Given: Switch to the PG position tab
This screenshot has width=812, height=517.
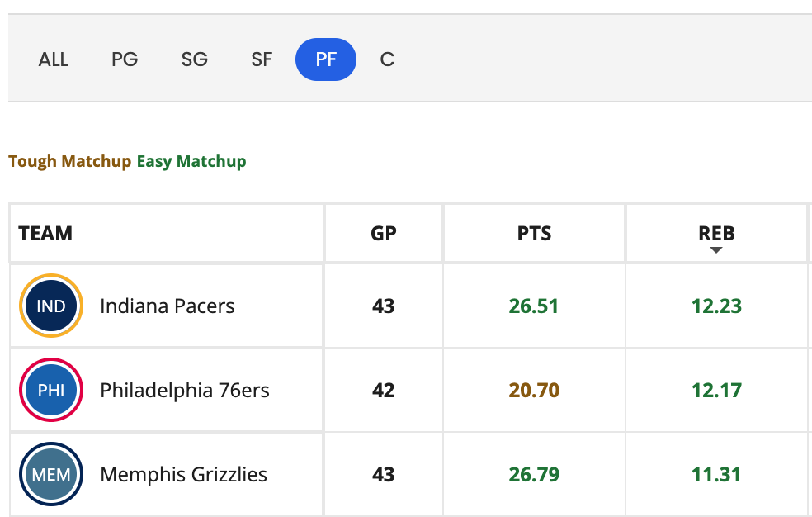Looking at the screenshot, I should (x=125, y=59).
